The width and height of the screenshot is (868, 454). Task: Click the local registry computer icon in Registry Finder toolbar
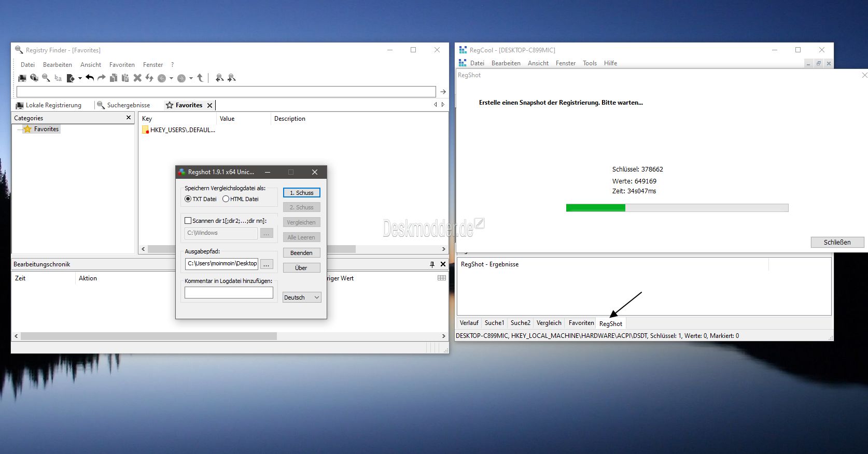(22, 78)
